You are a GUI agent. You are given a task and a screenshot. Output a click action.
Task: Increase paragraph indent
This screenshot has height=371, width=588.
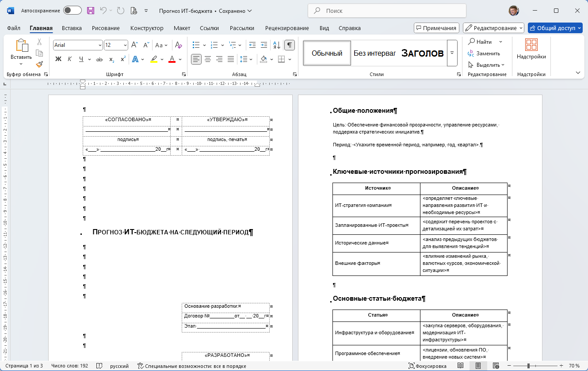coord(264,45)
